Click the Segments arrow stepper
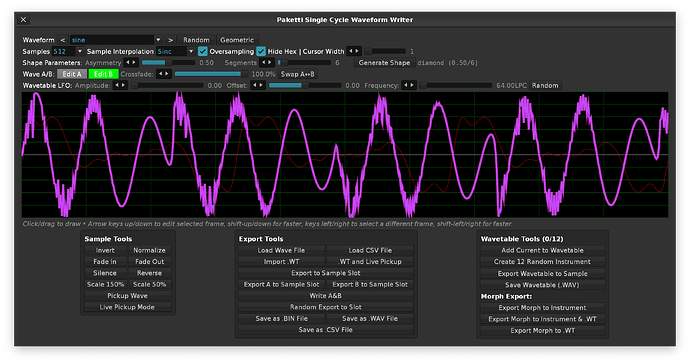The image size is (690, 363). click(267, 63)
